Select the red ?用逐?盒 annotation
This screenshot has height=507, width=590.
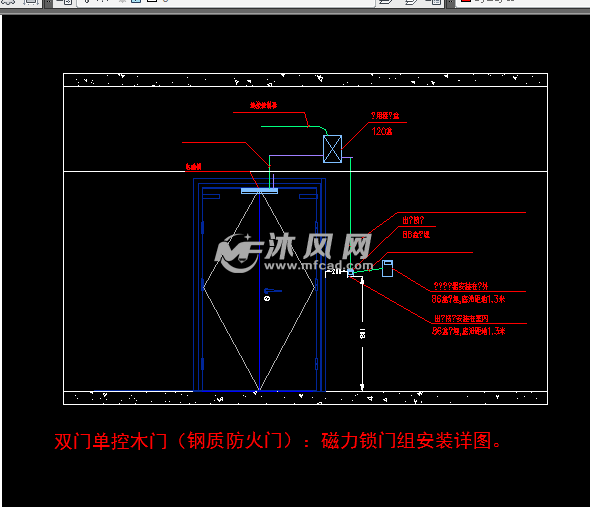(385, 116)
